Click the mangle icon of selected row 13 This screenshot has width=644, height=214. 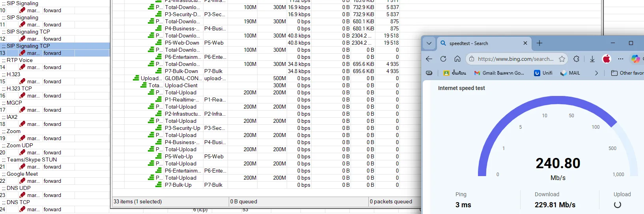(22, 53)
